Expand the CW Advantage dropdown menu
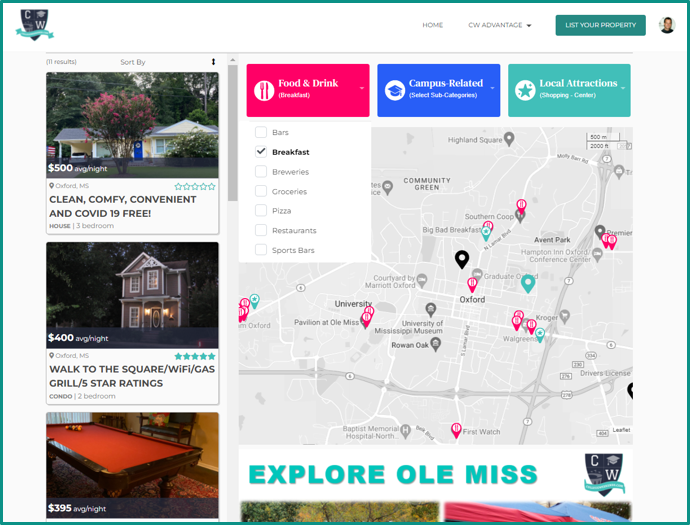690x525 pixels. pyautogui.click(x=499, y=25)
